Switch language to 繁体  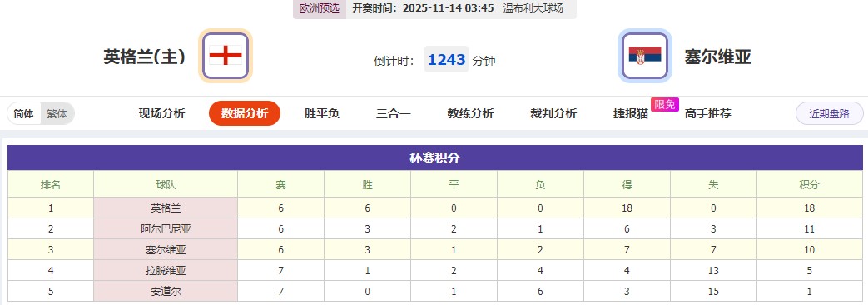pos(57,113)
